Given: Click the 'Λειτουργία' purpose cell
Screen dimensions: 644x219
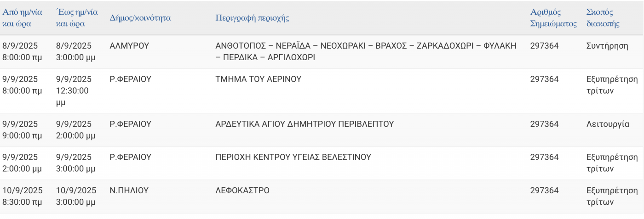Looking at the screenshot, I should pyautogui.click(x=608, y=124).
